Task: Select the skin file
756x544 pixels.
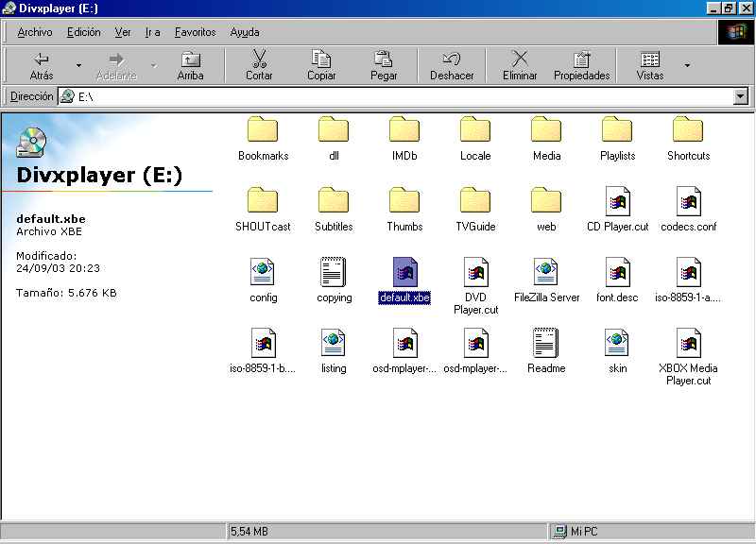Action: click(617, 350)
